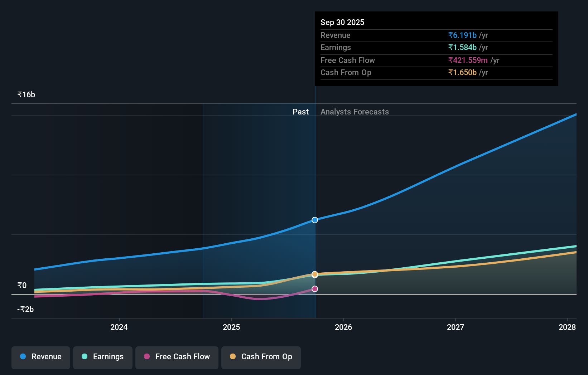Select the orange Cash From Op data marker
The image size is (588, 375).
[x=314, y=274]
